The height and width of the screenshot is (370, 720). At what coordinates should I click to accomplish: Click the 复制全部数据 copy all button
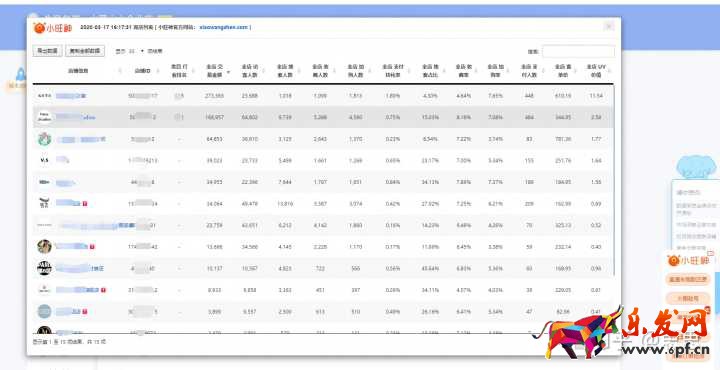coord(84,51)
